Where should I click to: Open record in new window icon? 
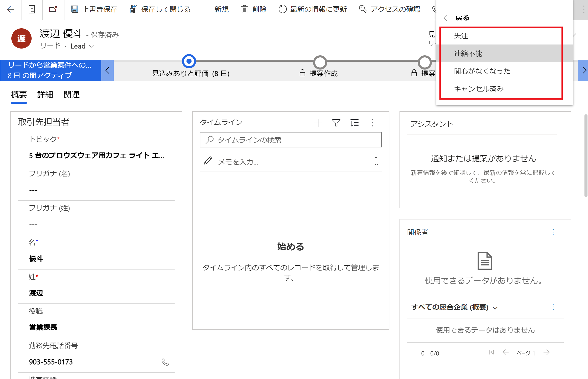(53, 10)
